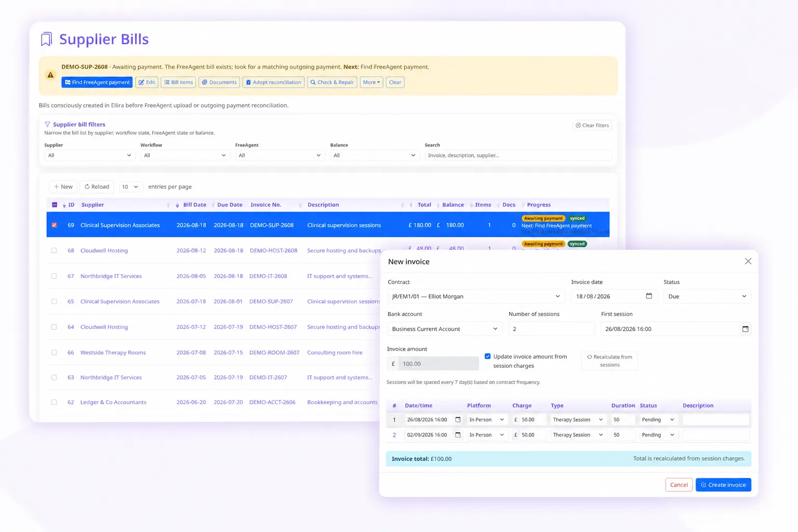The height and width of the screenshot is (532, 798).
Task: Open the Status dropdown set to Due
Action: (x=707, y=296)
